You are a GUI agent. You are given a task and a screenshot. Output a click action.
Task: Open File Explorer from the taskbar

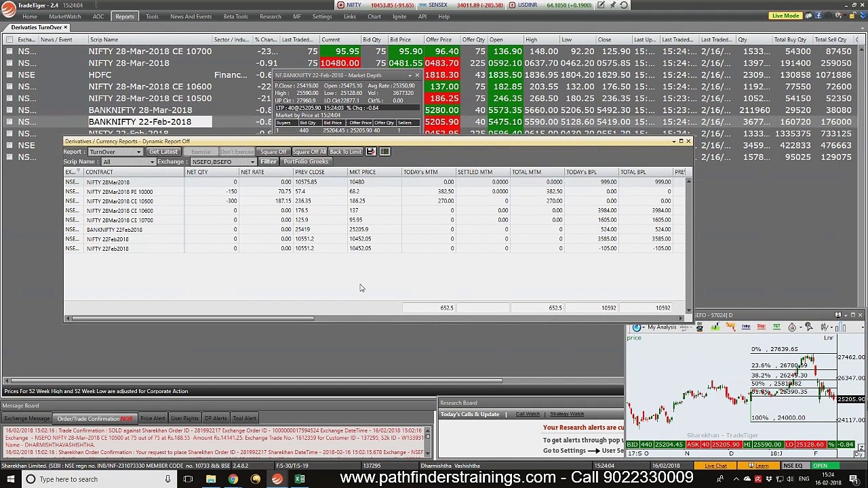[x=211, y=479]
